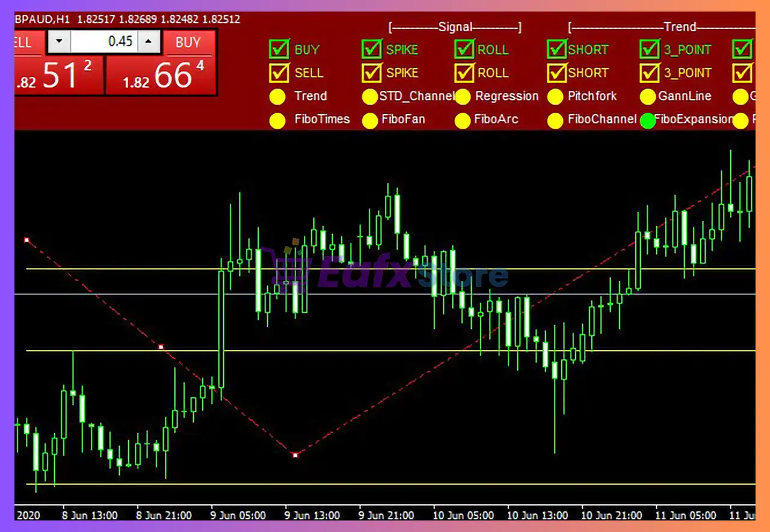Uncheck the green 3_POINT trend checkbox
Image resolution: width=770 pixels, height=532 pixels.
point(650,49)
